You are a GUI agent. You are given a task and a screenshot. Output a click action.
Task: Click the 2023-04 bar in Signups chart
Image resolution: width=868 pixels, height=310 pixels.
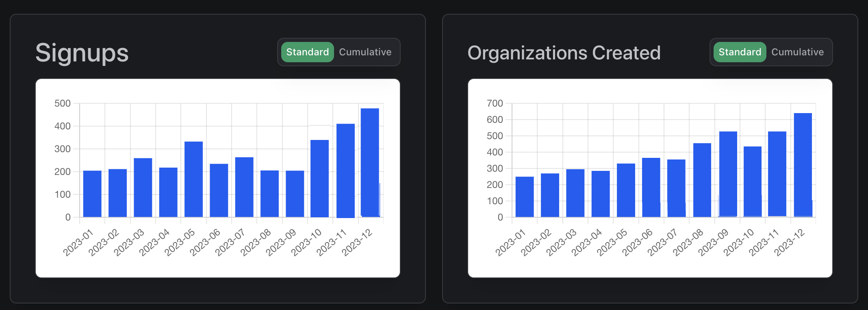point(168,192)
